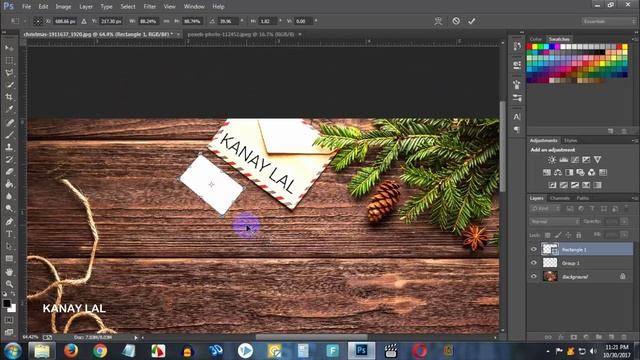Open the Image menu
The height and width of the screenshot is (360, 640).
point(63,7)
